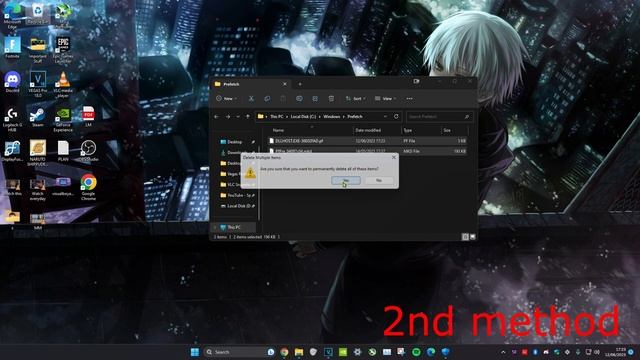Open the Windows Start menu
The image size is (640, 360).
click(x=195, y=352)
